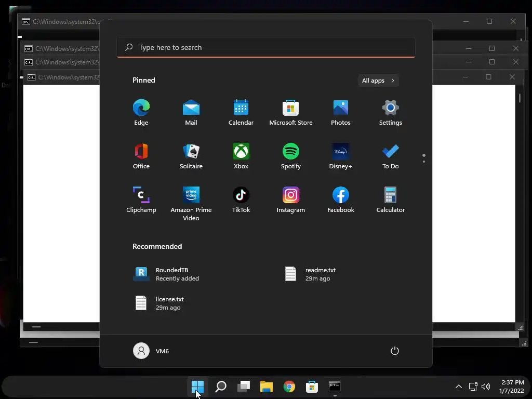Open the Calendar app
The height and width of the screenshot is (399, 532).
coord(241,113)
